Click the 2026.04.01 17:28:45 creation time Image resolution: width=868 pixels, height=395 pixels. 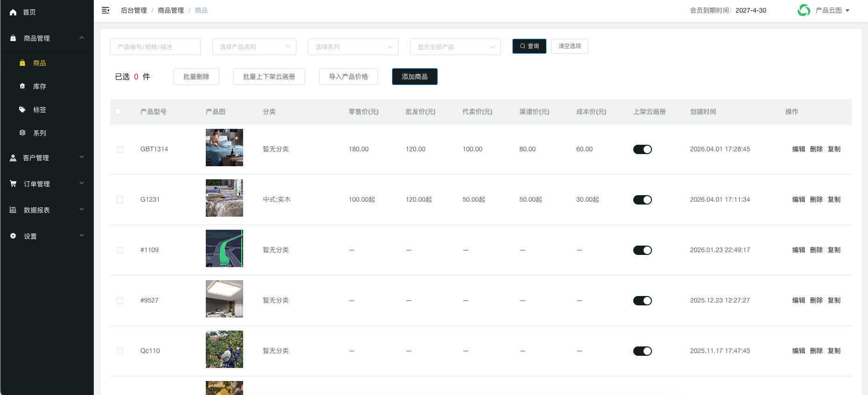(720, 149)
